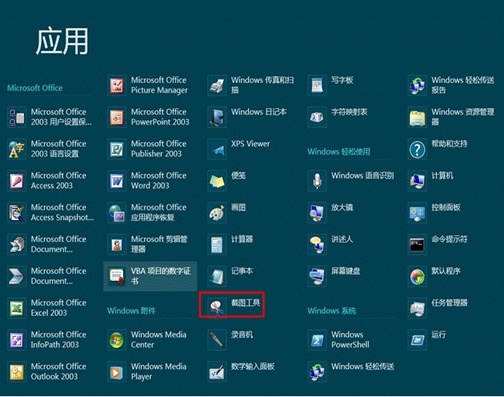
Task: Open Microsoft Office 2003 用户设置 icon
Action: (17, 117)
